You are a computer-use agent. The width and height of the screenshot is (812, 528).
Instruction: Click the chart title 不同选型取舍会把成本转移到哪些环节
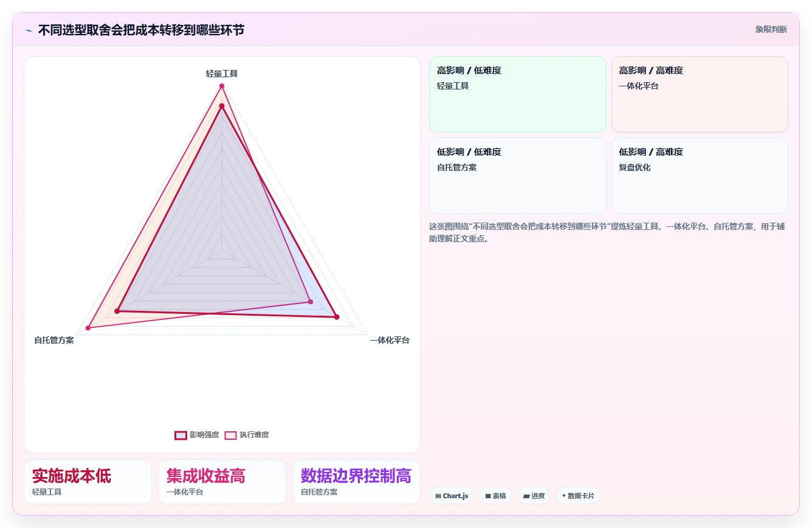tap(141, 30)
